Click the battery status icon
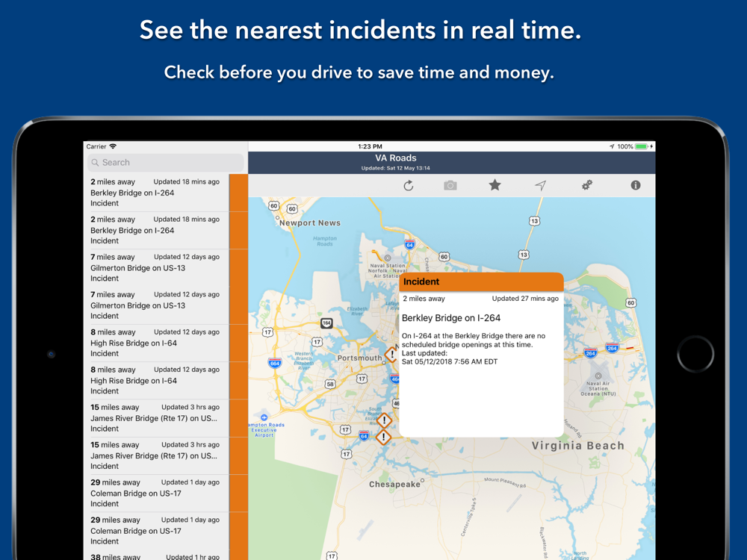 click(641, 146)
